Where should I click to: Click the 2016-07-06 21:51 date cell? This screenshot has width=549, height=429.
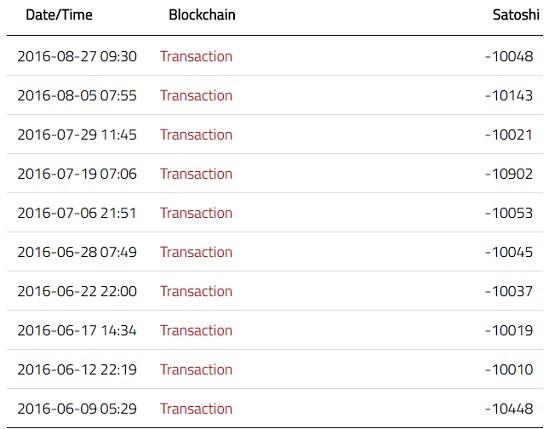(x=77, y=213)
